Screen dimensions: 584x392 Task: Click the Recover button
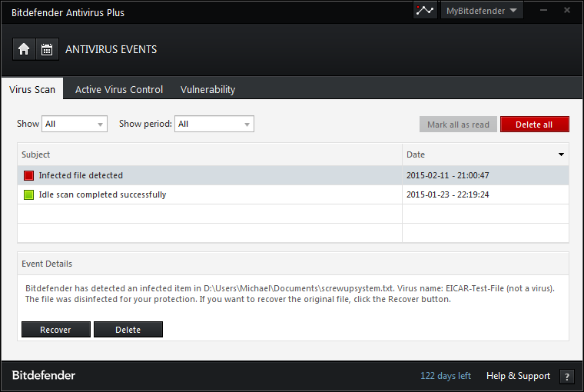(56, 330)
